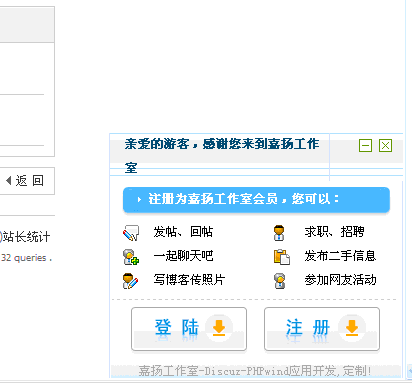Click the 注册 register button

[x=322, y=329]
